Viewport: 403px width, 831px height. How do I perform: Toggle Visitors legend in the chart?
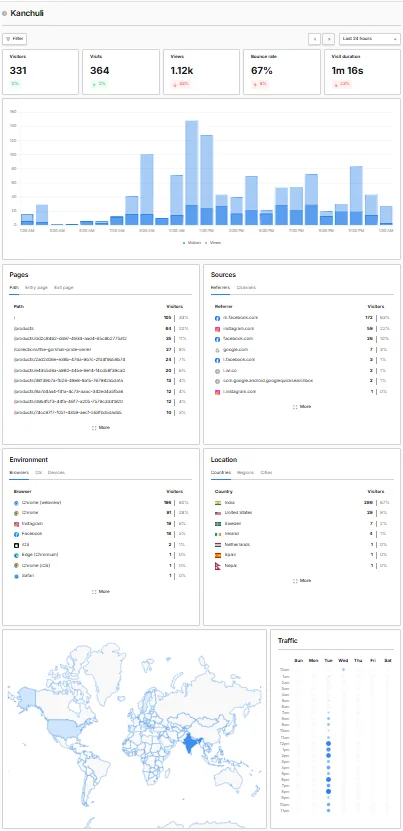click(x=191, y=243)
